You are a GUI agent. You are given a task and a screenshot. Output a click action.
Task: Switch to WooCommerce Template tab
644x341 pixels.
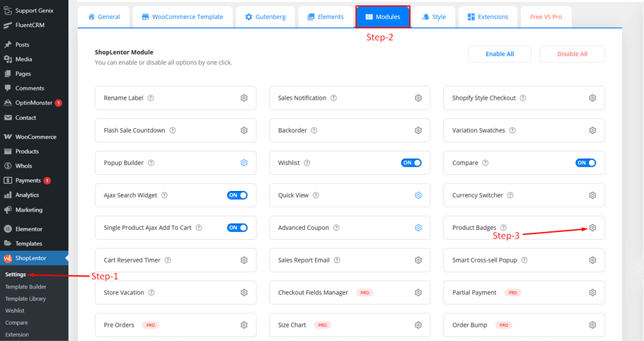183,17
